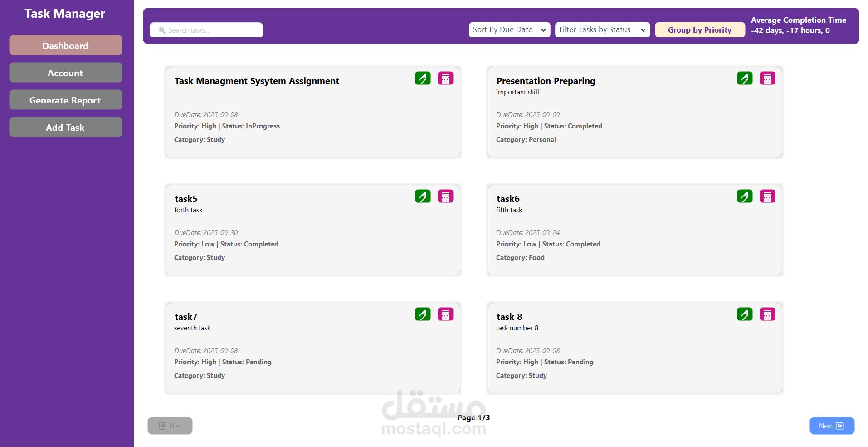Click inside the Search tasks input field

pyautogui.click(x=209, y=30)
